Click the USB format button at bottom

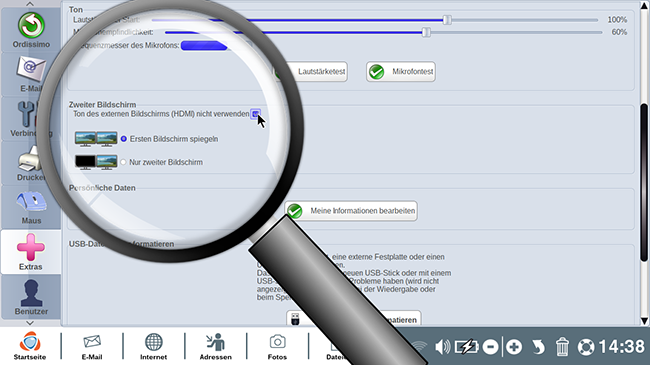pos(354,319)
